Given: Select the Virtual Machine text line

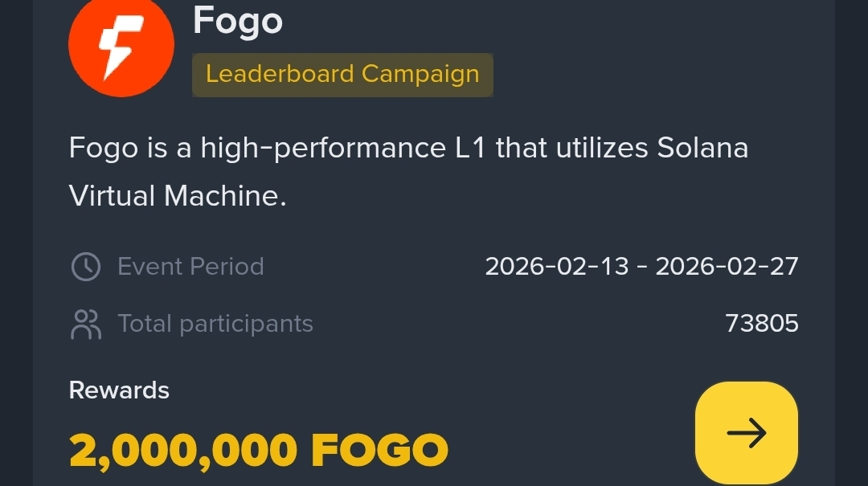Looking at the screenshot, I should point(178,196).
